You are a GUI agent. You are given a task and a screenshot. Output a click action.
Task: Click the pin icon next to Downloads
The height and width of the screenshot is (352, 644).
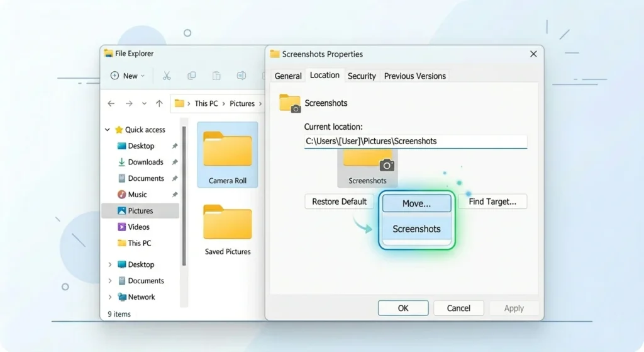pyautogui.click(x=175, y=162)
